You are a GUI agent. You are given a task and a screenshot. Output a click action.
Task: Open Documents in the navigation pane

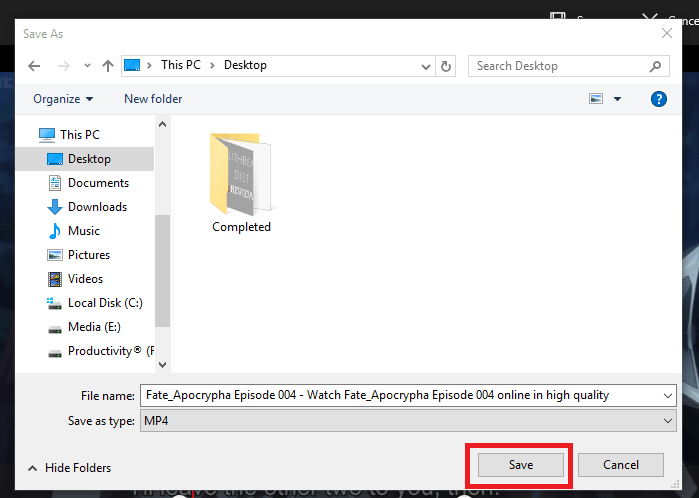point(98,183)
